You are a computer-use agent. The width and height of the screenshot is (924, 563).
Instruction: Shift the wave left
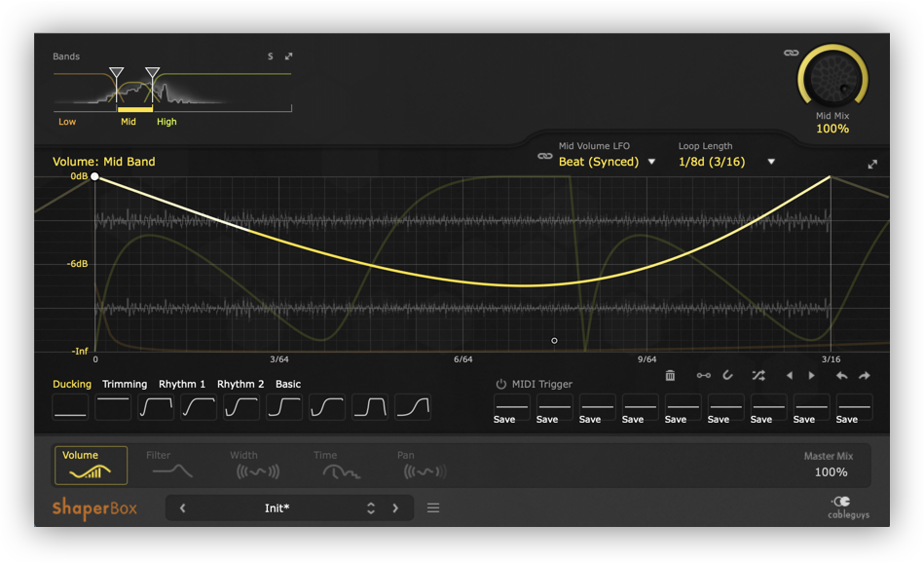[789, 376]
